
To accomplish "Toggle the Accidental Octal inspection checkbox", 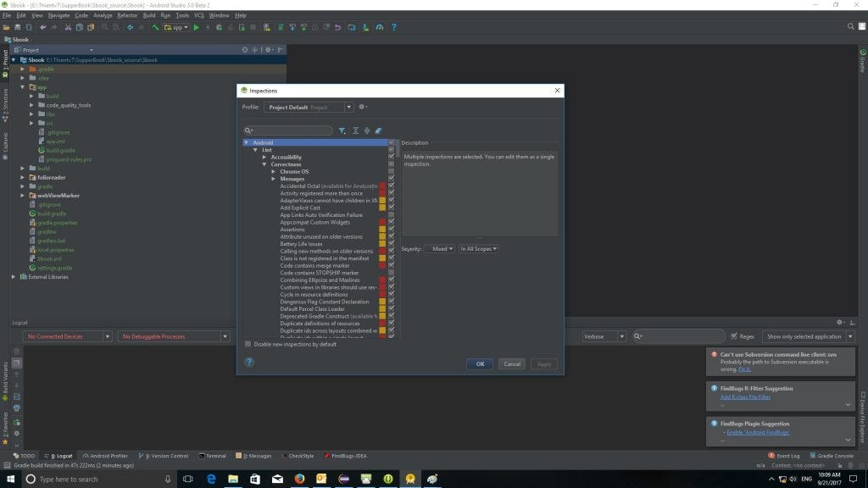I will coord(391,186).
